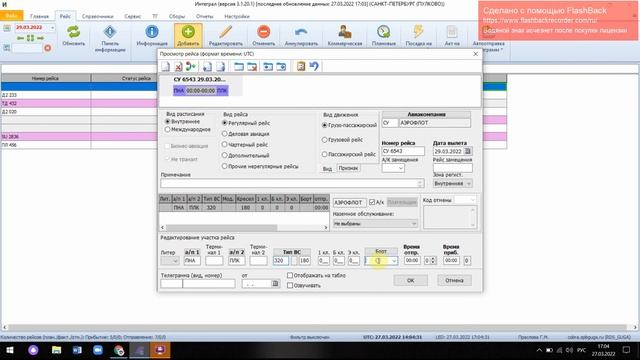Image resolution: width=640 pixels, height=360 pixels.
Task: Open Chrome from the taskbar
Action: click(x=119, y=350)
